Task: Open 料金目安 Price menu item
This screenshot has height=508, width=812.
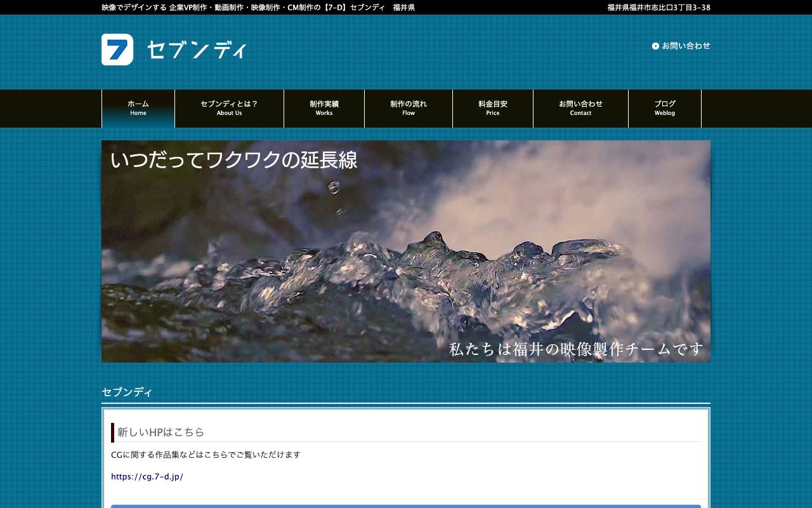Action: pos(493,109)
